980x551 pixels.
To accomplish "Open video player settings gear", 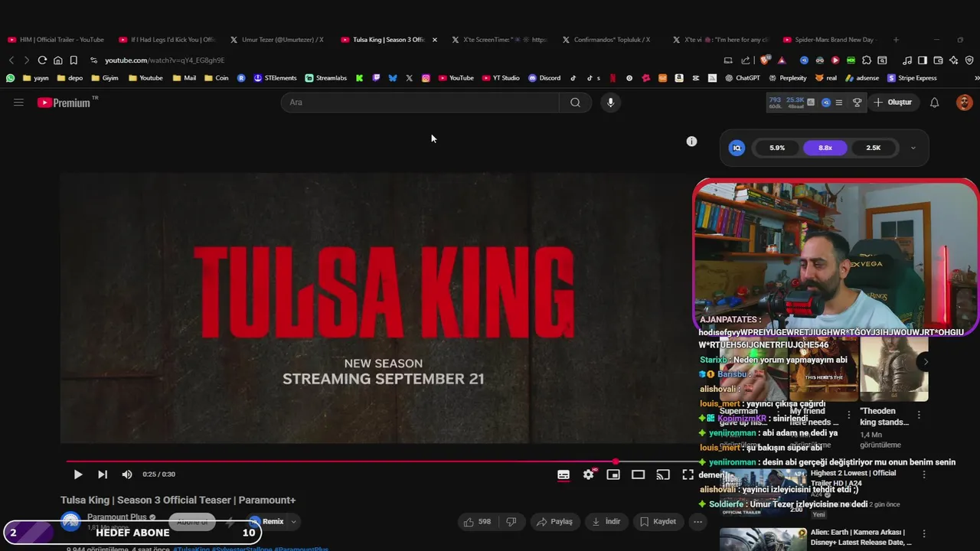I will click(x=588, y=474).
